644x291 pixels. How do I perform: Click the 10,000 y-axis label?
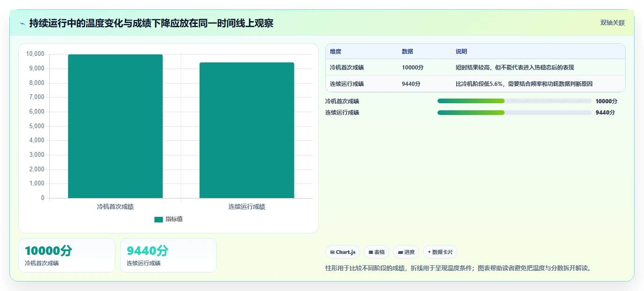click(x=35, y=54)
